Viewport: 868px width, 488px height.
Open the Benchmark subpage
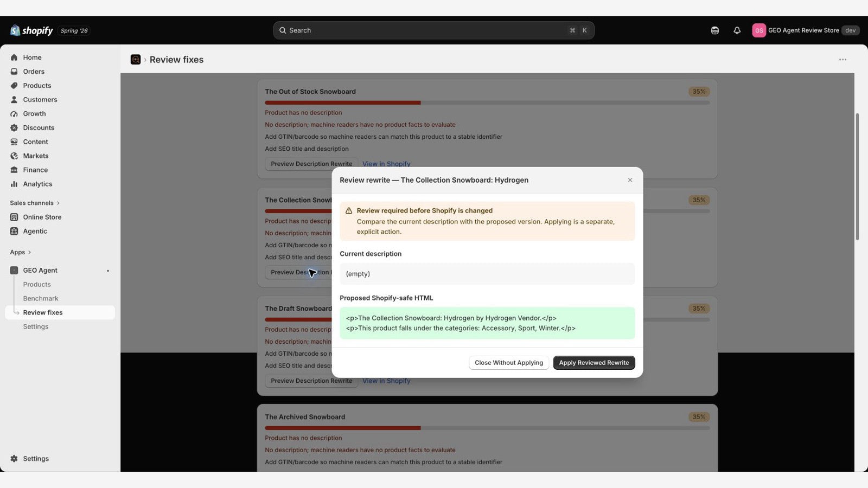point(41,299)
